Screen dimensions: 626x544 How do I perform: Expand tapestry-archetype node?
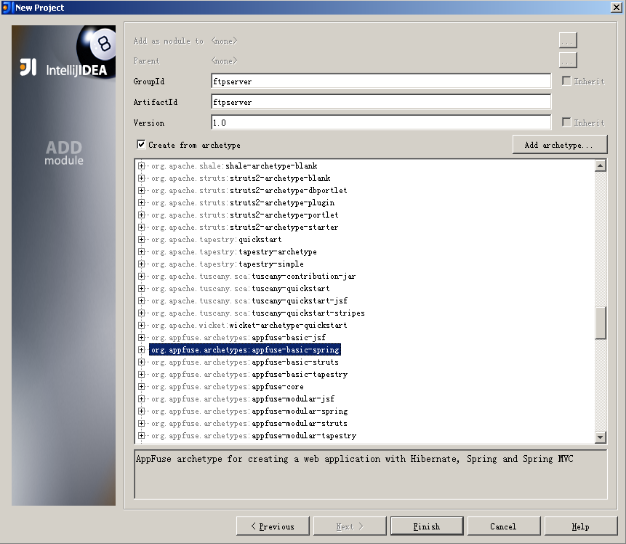click(x=141, y=252)
